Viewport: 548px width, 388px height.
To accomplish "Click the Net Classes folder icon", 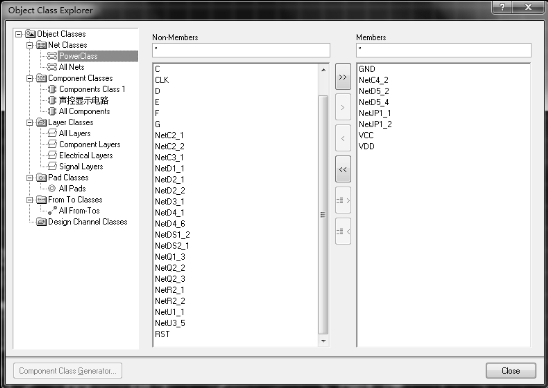I will pos(42,45).
